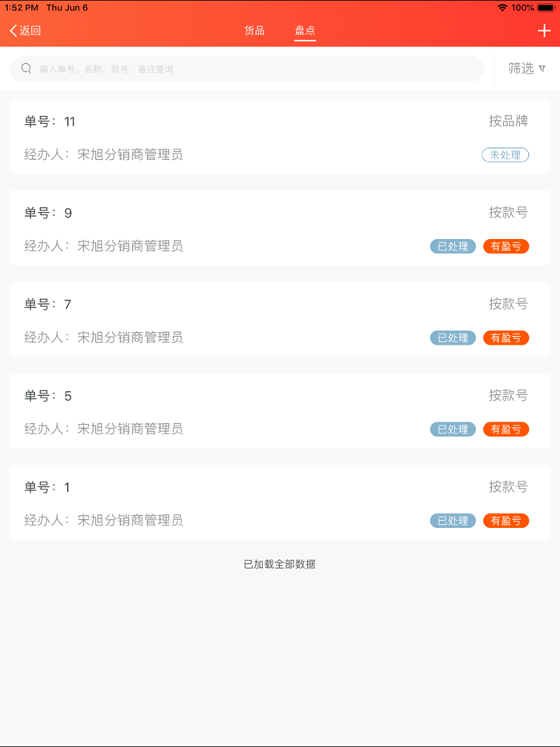Tap the 未处理 status tag on order 11
The image size is (560, 747).
point(505,154)
